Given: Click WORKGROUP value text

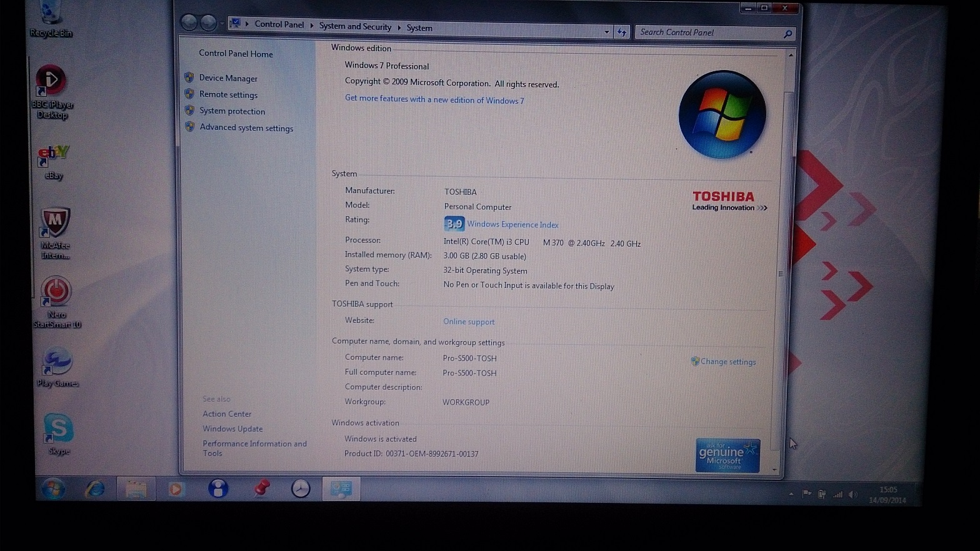Looking at the screenshot, I should point(466,402).
